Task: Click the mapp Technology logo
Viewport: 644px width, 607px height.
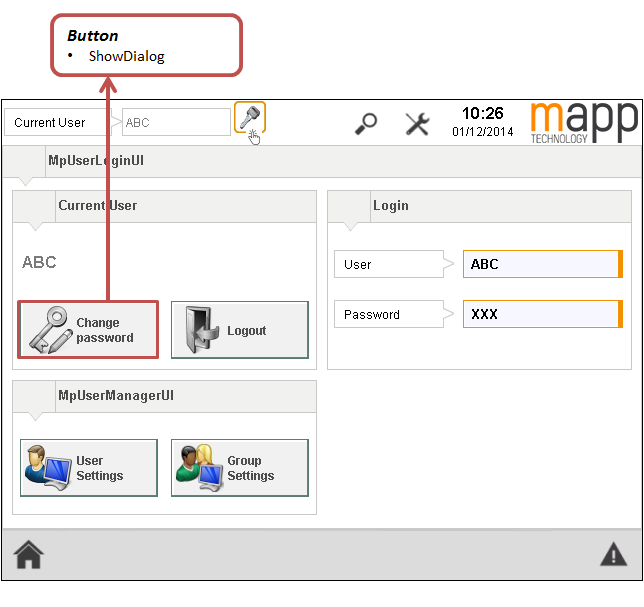Action: pyautogui.click(x=584, y=122)
